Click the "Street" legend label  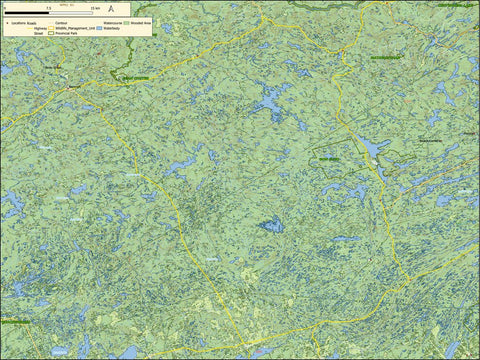[x=38, y=33]
